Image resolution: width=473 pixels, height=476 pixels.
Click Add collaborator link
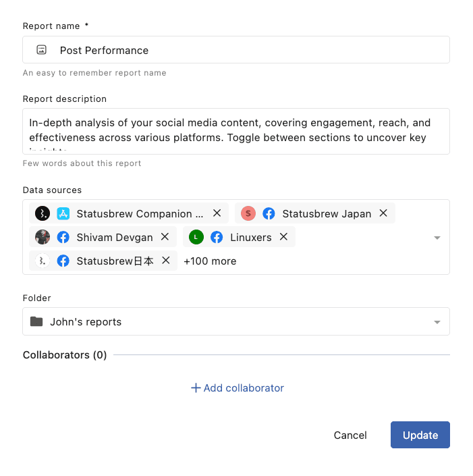237,388
